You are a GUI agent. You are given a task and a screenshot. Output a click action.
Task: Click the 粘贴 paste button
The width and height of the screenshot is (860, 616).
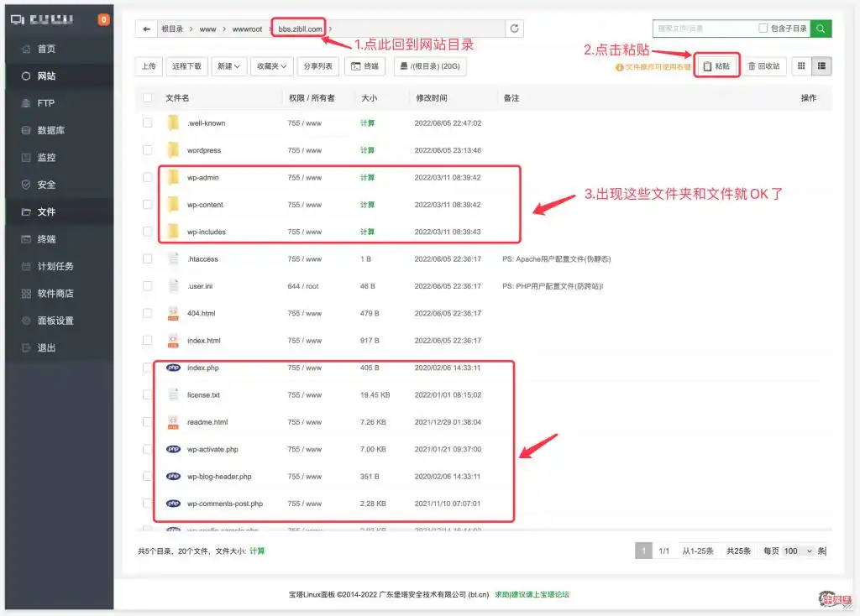[716, 65]
